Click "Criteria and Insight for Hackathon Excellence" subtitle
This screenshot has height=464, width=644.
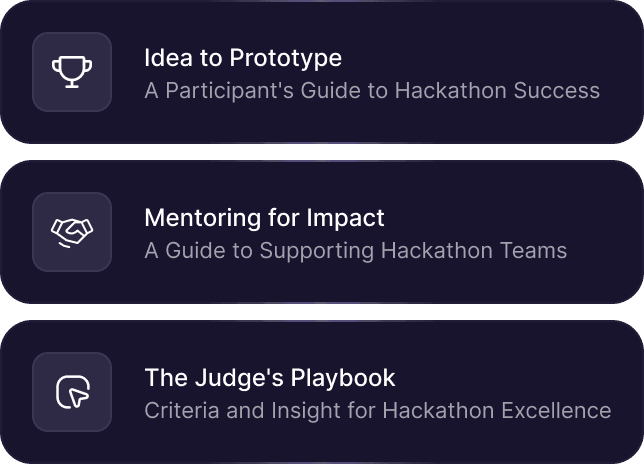377,411
